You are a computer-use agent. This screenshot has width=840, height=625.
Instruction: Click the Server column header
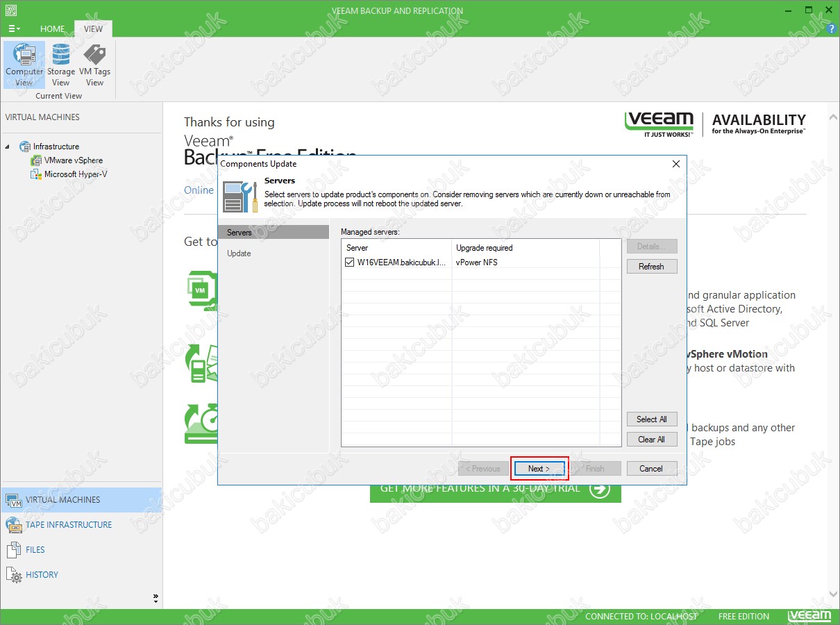coord(396,247)
